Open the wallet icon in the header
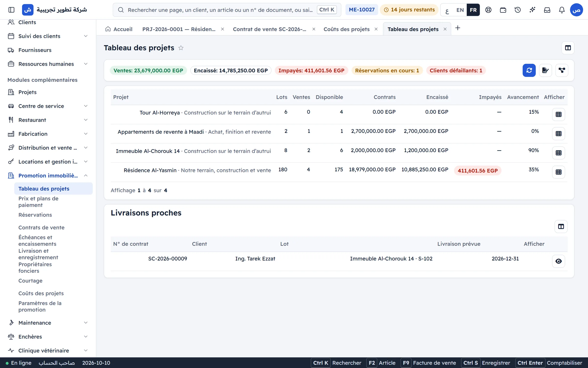The image size is (588, 368). tap(503, 10)
